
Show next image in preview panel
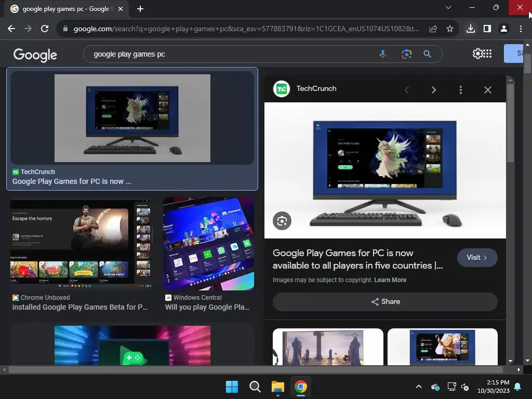coord(434,90)
